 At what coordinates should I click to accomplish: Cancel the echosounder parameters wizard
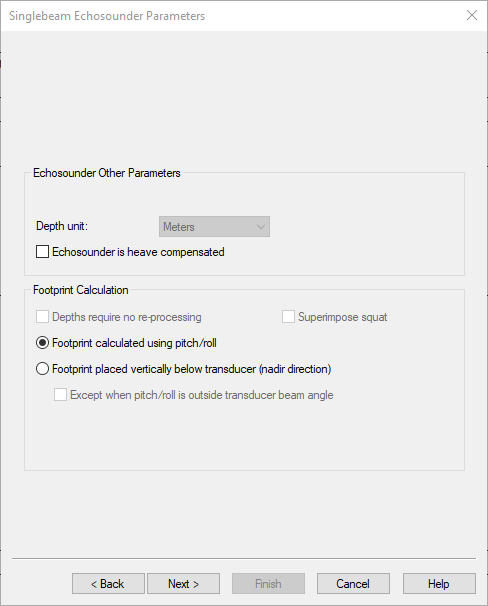point(353,584)
